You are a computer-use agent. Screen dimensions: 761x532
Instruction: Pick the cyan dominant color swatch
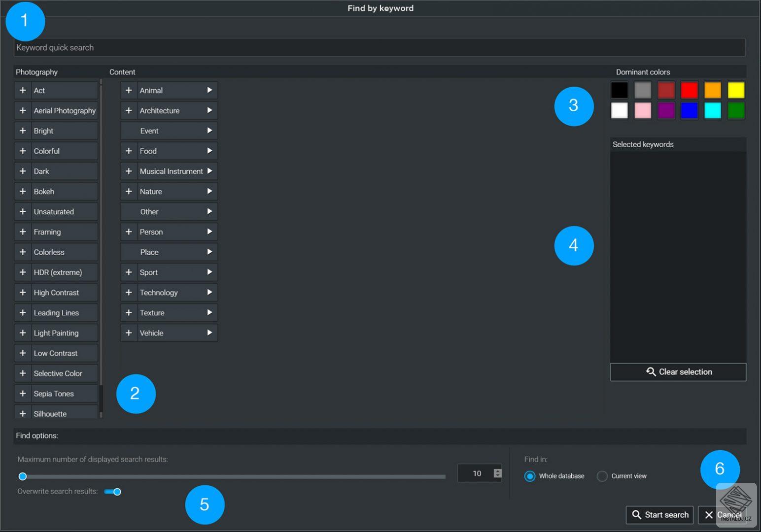[713, 110]
